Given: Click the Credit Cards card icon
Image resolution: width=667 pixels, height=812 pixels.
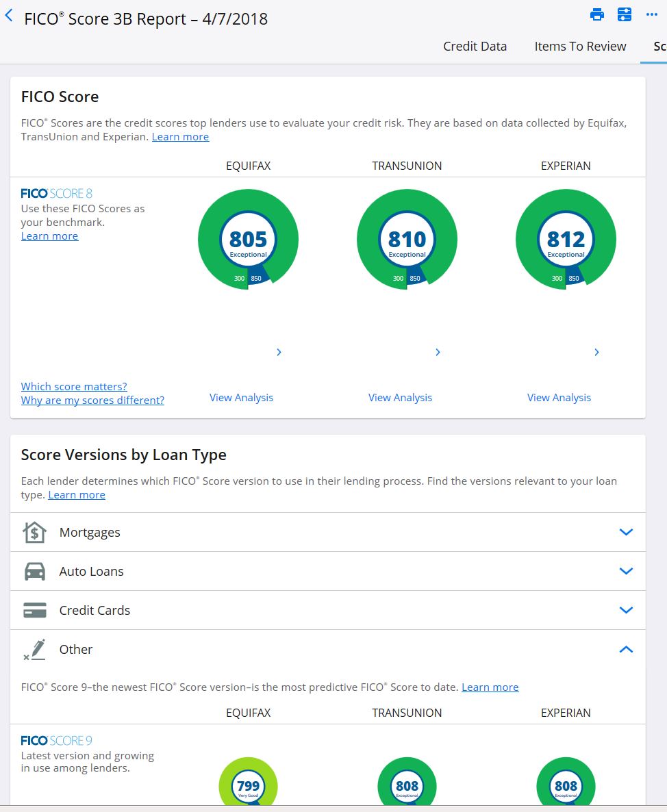Looking at the screenshot, I should coord(35,611).
